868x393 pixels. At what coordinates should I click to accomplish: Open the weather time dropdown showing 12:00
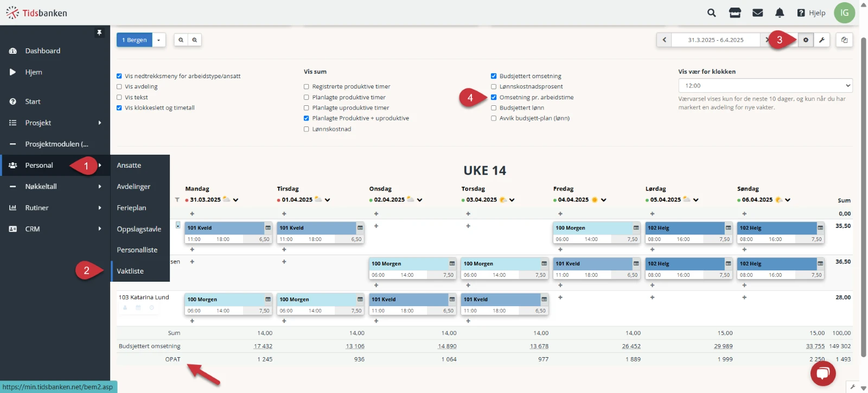pos(765,86)
